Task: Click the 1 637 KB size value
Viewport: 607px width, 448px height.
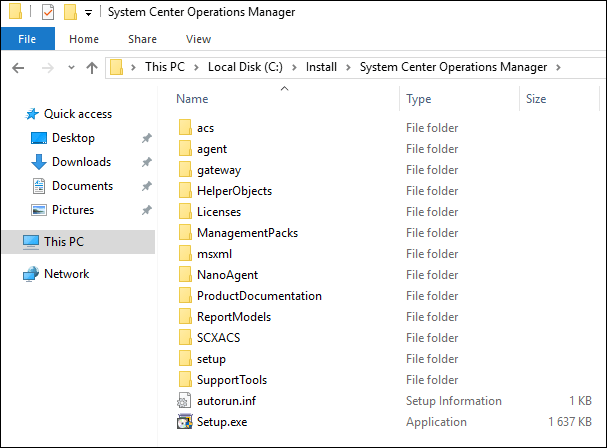Action: pos(570,422)
